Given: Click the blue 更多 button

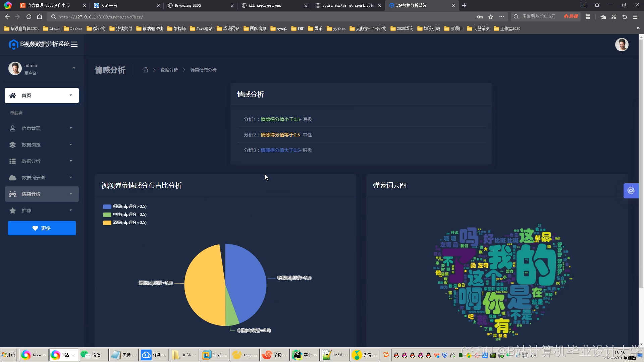Looking at the screenshot, I should pos(42,228).
